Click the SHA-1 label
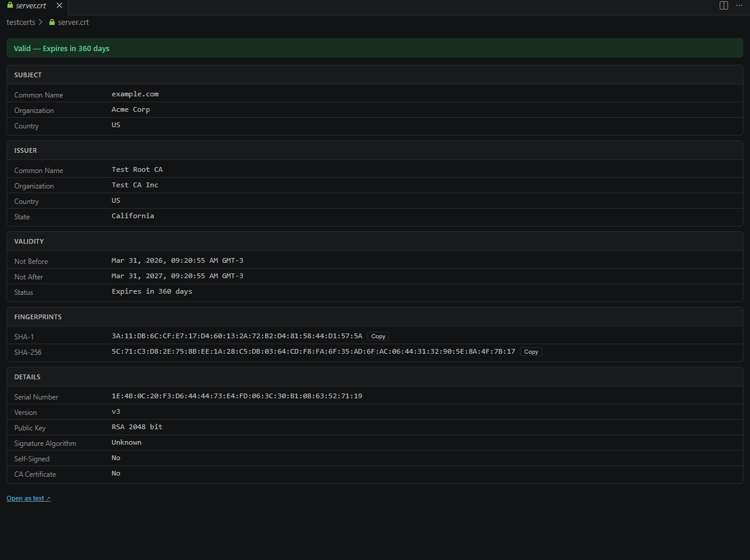Screen dimensions: 750x560 [x=24, y=337]
